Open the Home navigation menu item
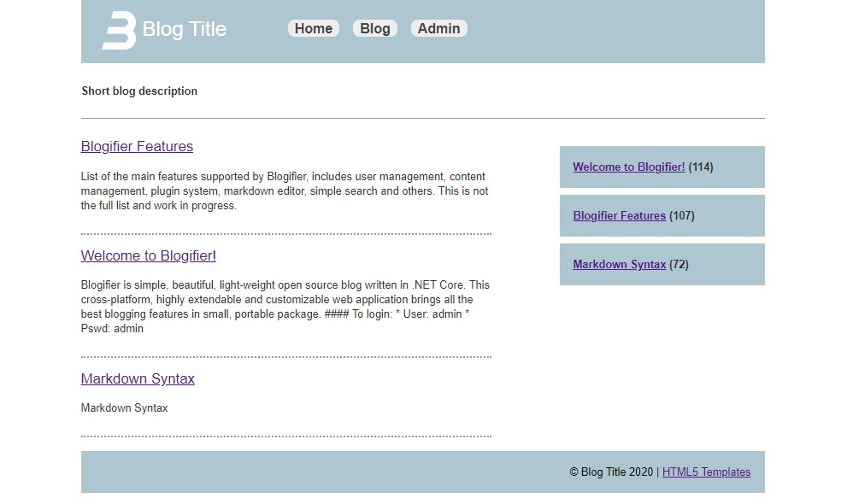Screen dimensions: 847x504 click(313, 28)
